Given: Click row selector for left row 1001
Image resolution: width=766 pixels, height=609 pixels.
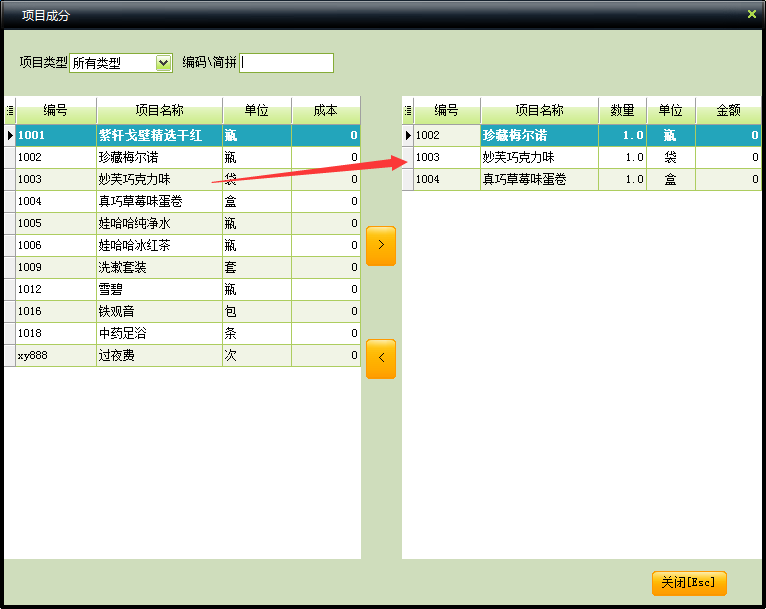Looking at the screenshot, I should pyautogui.click(x=10, y=135).
